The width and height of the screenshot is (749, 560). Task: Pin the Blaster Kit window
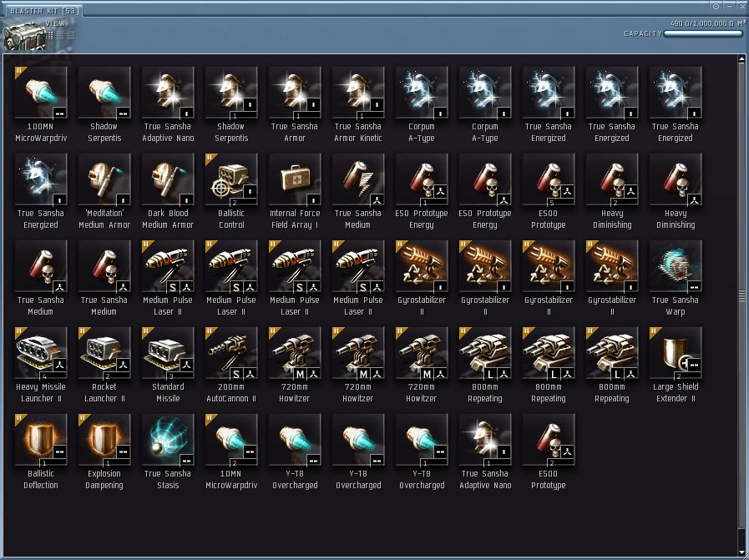pyautogui.click(x=716, y=6)
